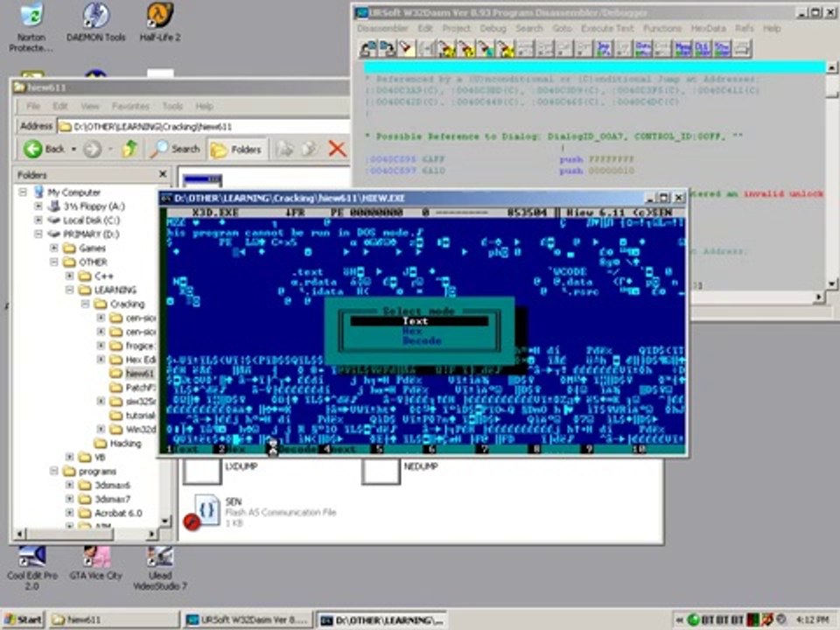This screenshot has height=630, width=840.
Task: Click the plain flashlight Find Text icon
Action: click(x=405, y=48)
